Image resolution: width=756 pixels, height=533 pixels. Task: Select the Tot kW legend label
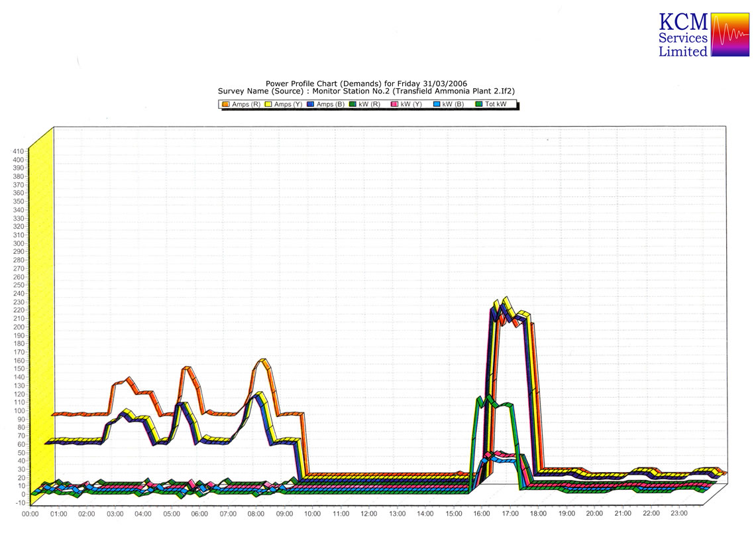pos(496,104)
